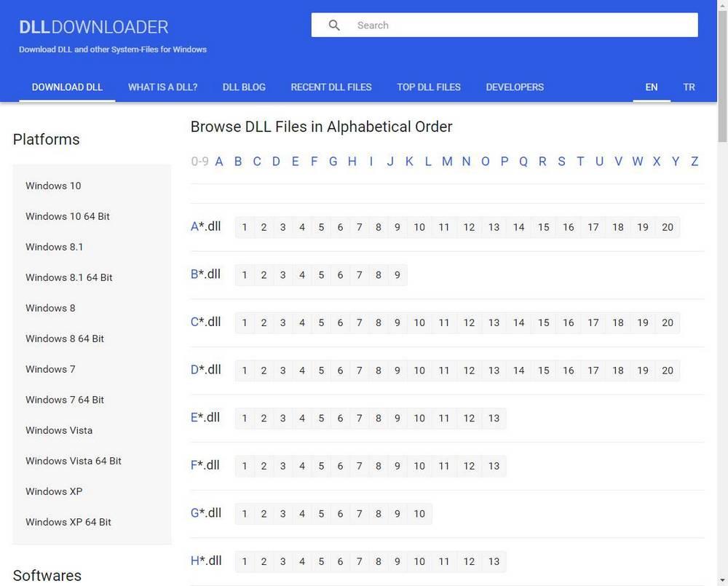This screenshot has width=728, height=586.
Task: Open TOP DLL FILES tab
Action: point(429,87)
